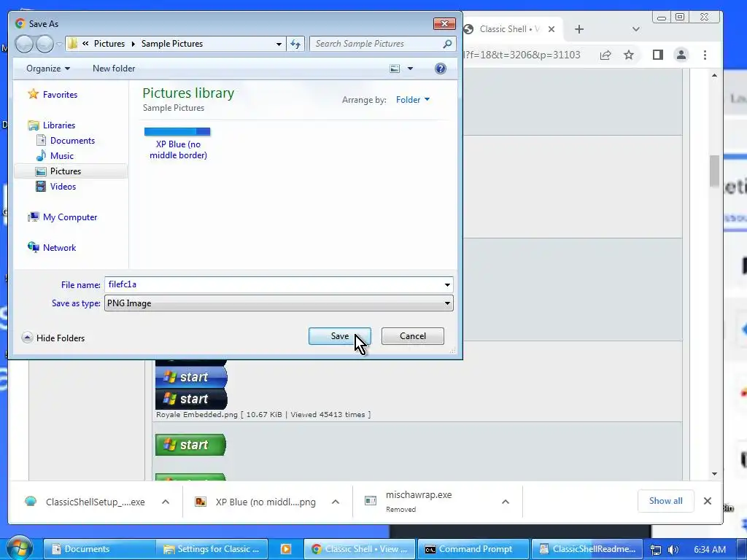
Task: Click the search magnifier icon
Action: click(447, 44)
